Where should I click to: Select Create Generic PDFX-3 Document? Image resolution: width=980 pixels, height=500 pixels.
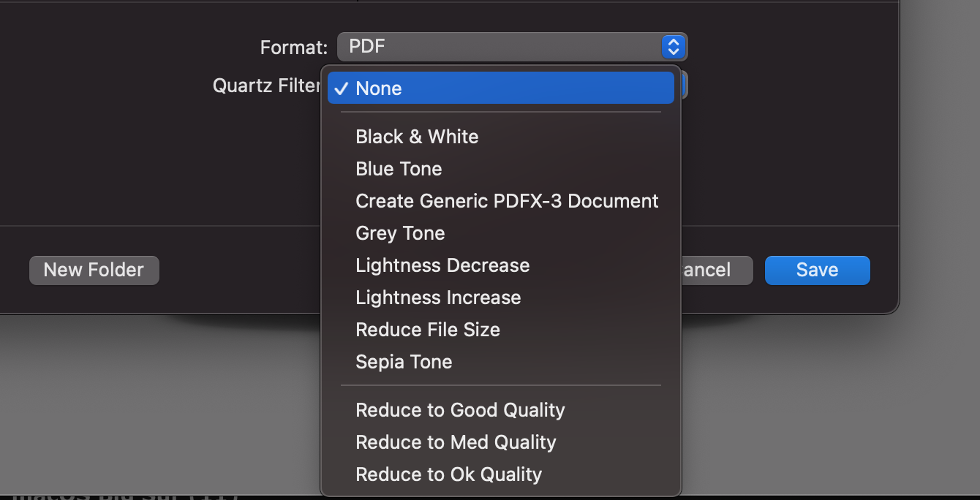pos(507,201)
